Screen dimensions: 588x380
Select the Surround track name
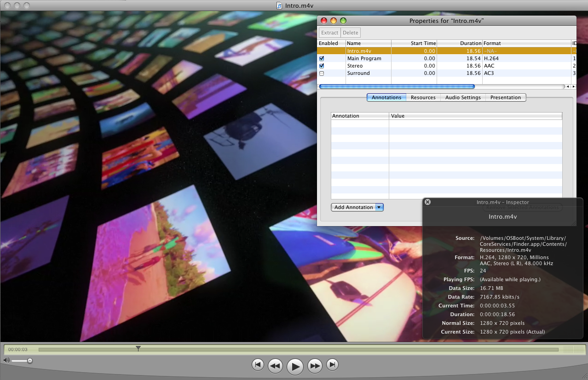coord(358,73)
